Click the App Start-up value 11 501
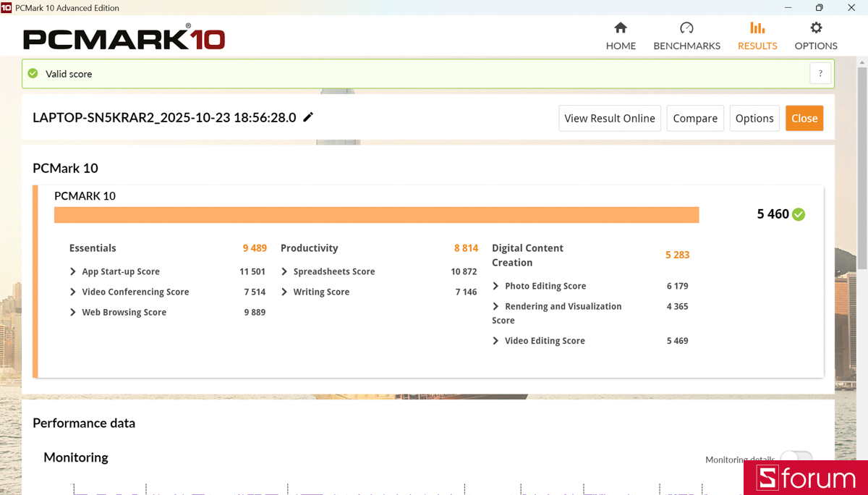This screenshot has width=868, height=495. click(252, 271)
